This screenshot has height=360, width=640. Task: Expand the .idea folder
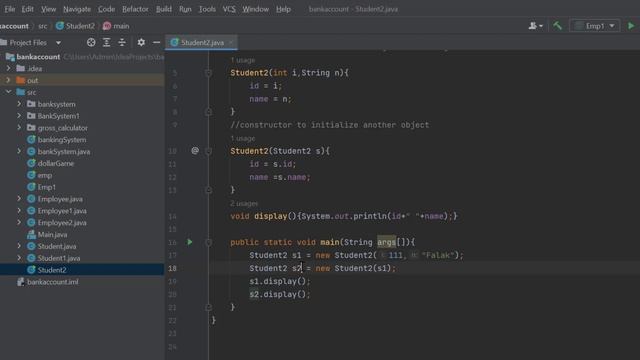pyautogui.click(x=9, y=69)
